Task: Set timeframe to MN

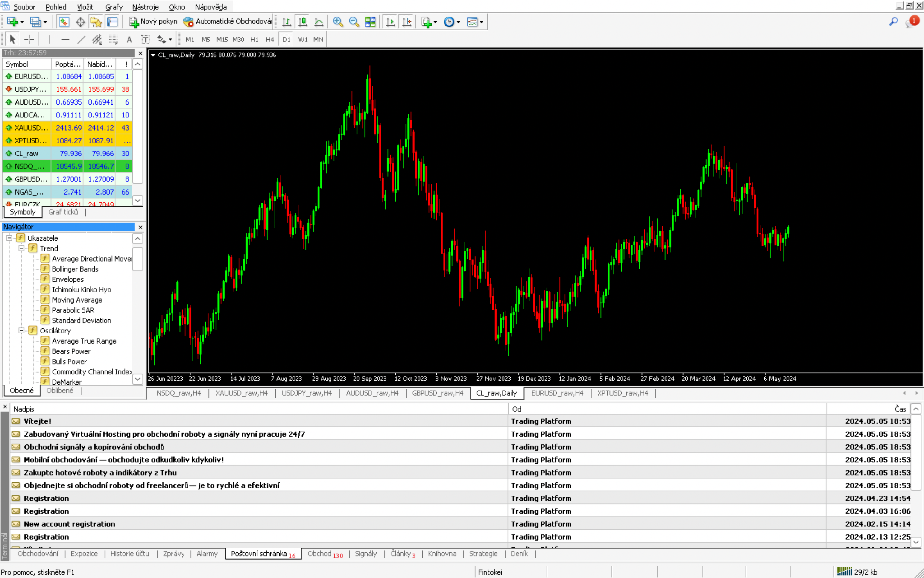Action: (x=318, y=39)
